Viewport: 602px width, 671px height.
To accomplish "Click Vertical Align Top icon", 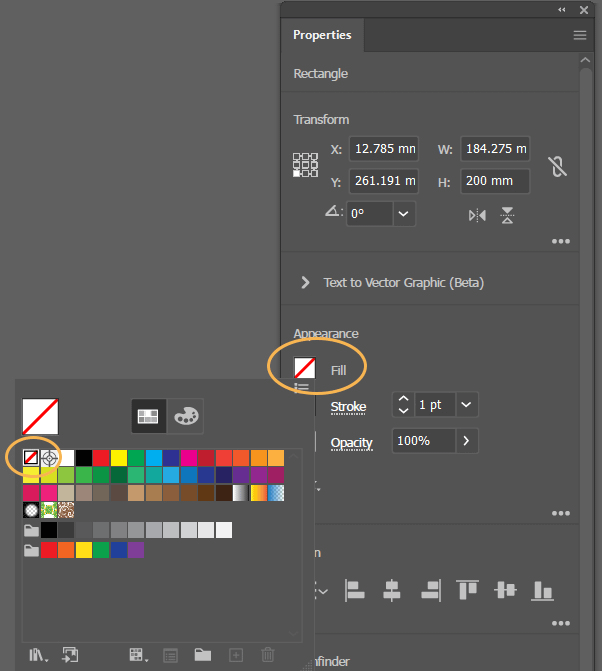I will click(x=467, y=591).
